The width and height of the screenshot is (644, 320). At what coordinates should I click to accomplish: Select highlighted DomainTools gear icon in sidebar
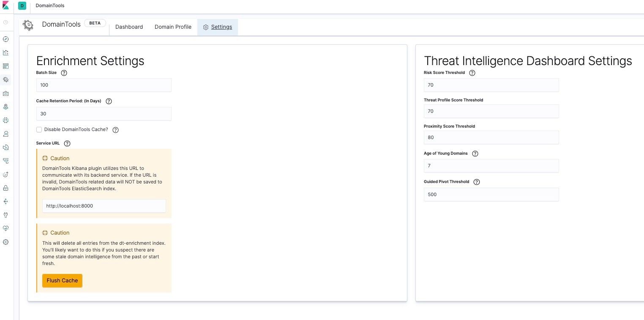[5, 79]
